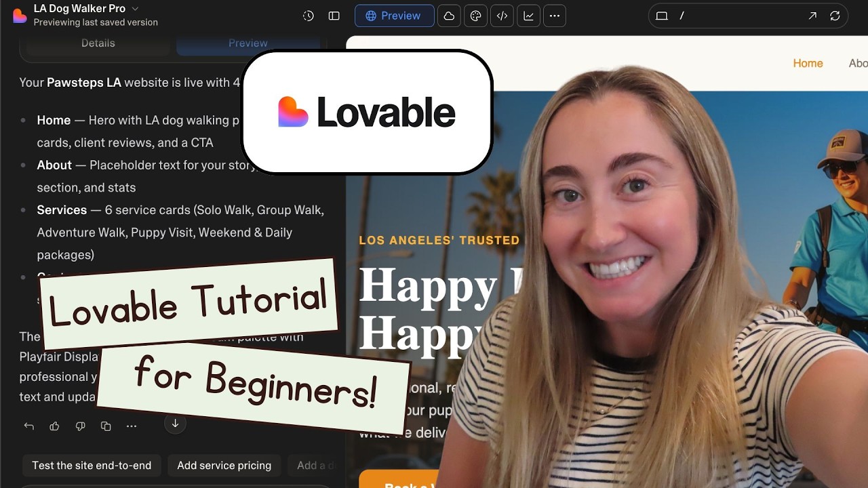Open the Home link in site navigation
Screen dimensions: 868x488
[x=808, y=63]
